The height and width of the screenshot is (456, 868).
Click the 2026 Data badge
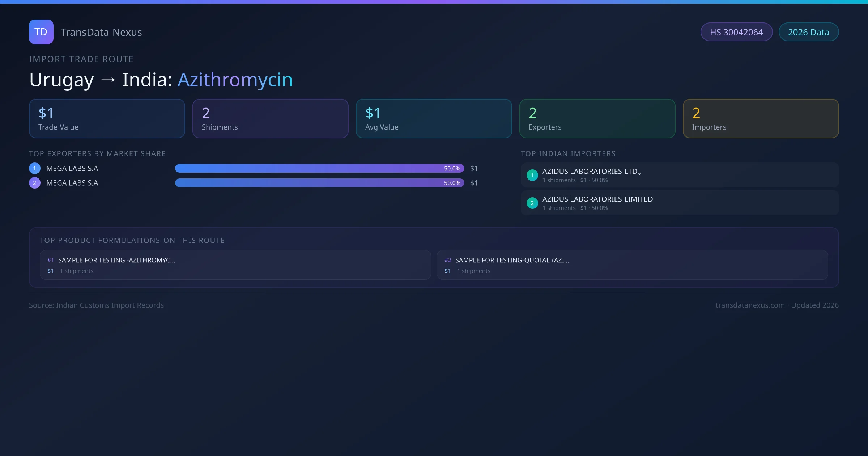click(808, 32)
